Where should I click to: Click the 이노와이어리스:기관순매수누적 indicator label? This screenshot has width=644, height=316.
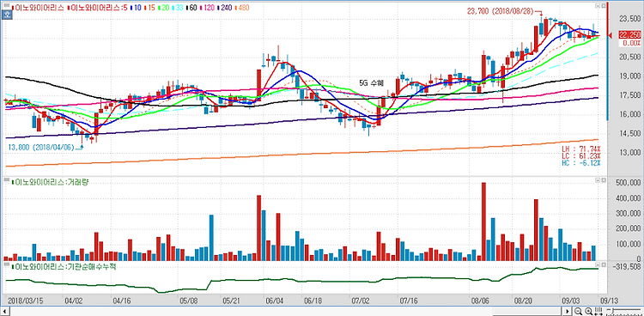point(64,266)
